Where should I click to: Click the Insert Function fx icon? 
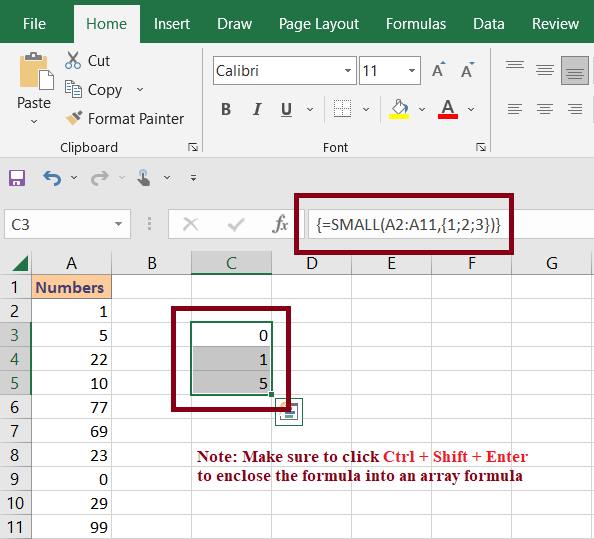point(280,224)
